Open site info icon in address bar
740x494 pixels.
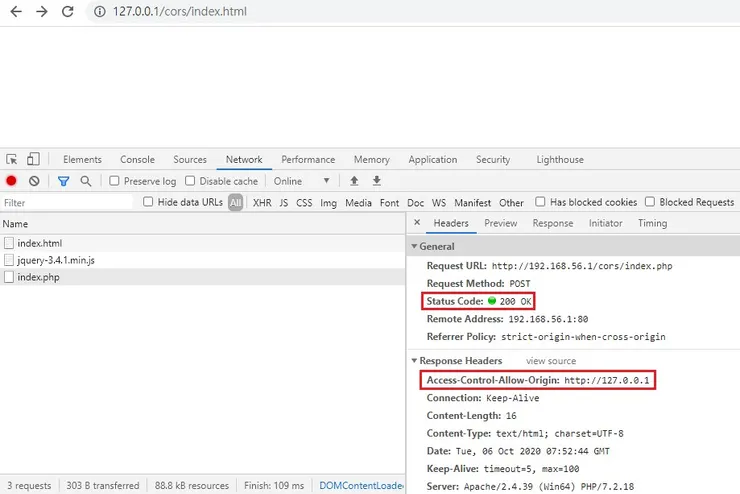pyautogui.click(x=100, y=11)
